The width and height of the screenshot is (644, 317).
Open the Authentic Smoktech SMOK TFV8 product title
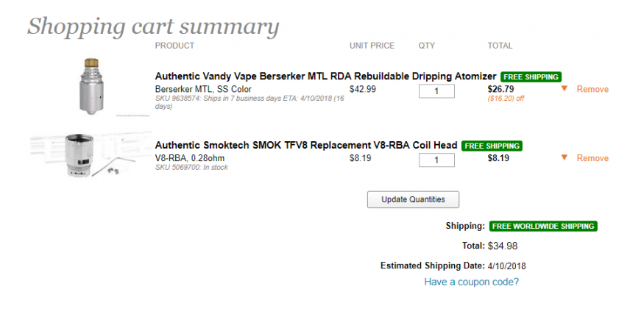[306, 146]
